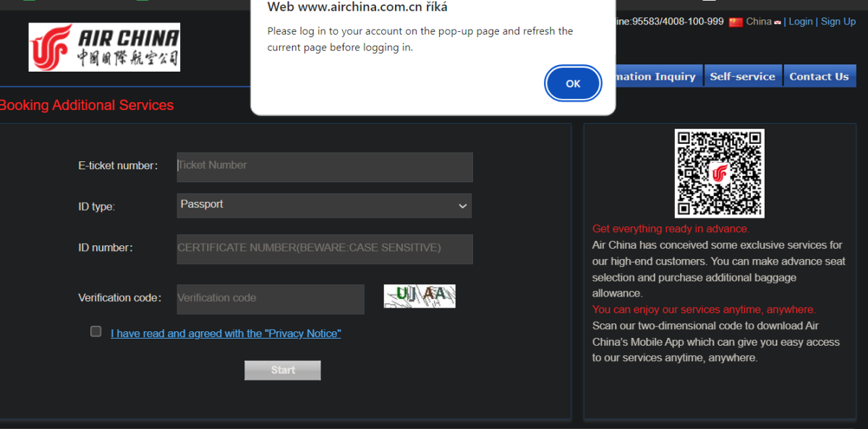
Task: Click the Verification code input field
Action: point(271,299)
